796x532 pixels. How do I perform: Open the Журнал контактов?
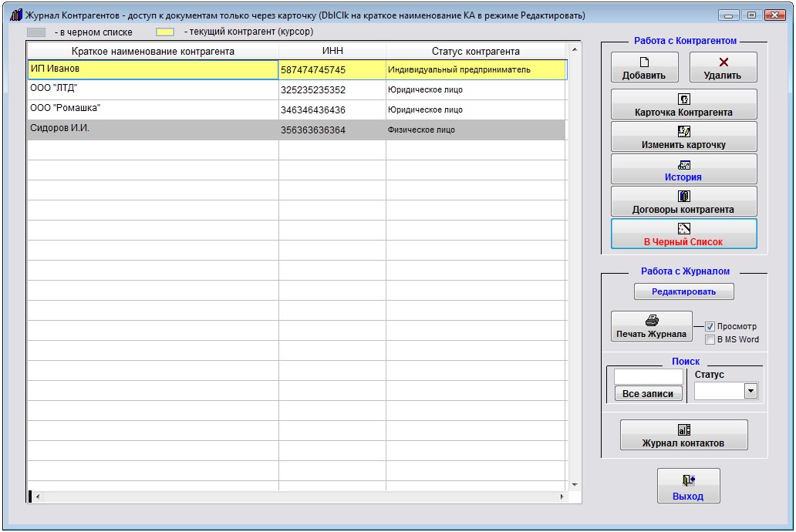tap(683, 436)
